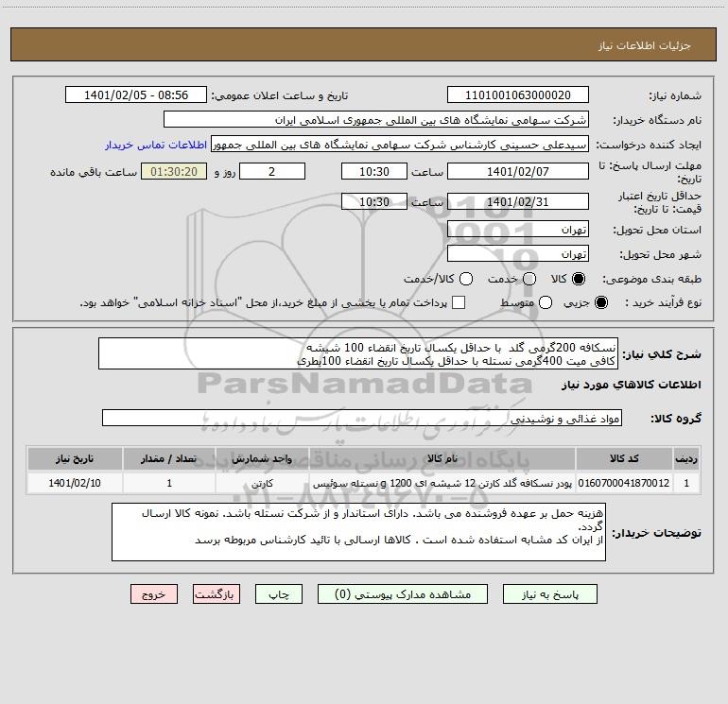The width and height of the screenshot is (728, 704).
Task: Click the ردیف column header
Action: [x=686, y=458]
